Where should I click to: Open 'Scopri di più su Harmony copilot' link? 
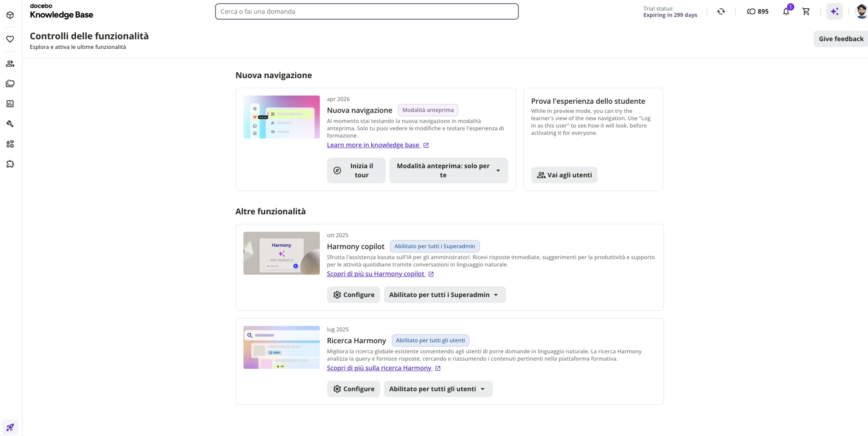click(x=380, y=274)
